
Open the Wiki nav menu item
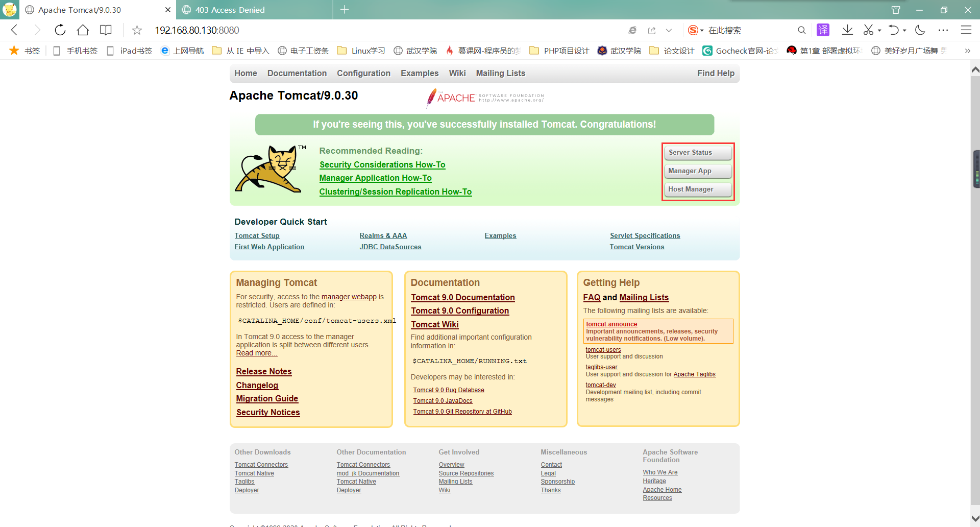click(457, 73)
